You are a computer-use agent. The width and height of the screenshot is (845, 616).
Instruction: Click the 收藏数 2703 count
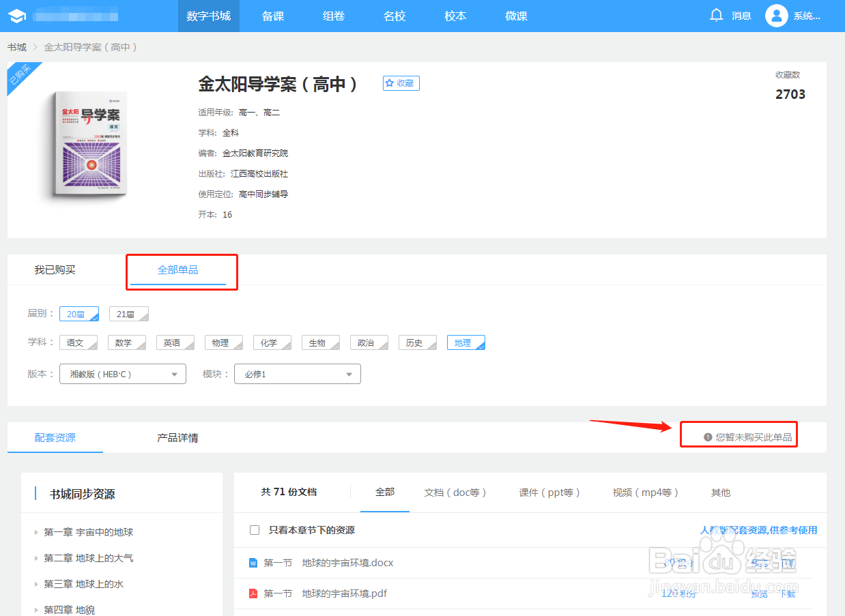[790, 95]
